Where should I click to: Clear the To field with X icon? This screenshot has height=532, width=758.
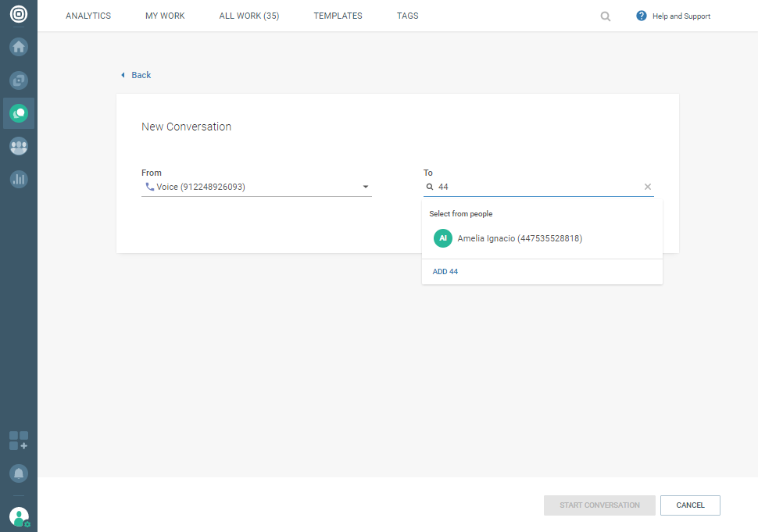647,187
